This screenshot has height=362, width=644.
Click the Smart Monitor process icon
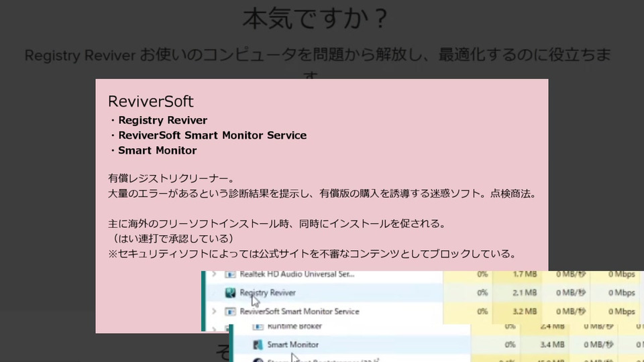point(258,345)
